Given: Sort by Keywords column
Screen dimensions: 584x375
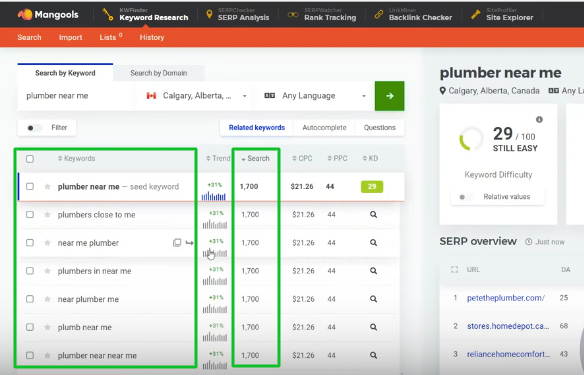Looking at the screenshot, I should pos(76,158).
